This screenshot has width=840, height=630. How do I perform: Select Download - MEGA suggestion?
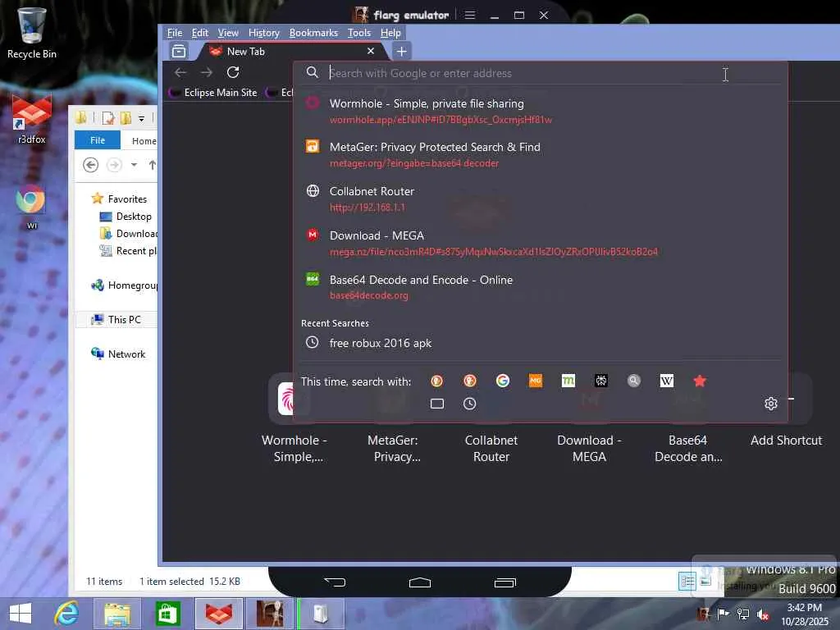coord(540,243)
